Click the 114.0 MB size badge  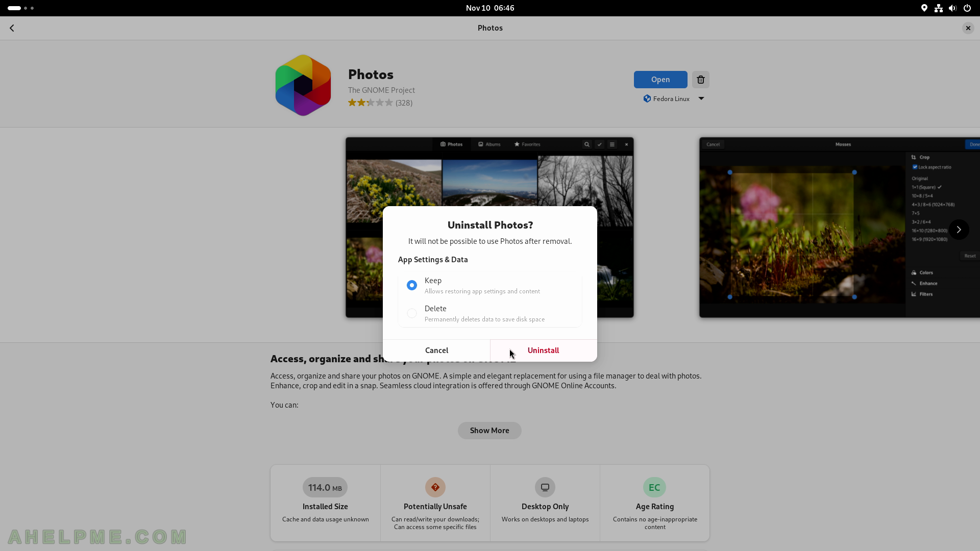[x=325, y=487]
